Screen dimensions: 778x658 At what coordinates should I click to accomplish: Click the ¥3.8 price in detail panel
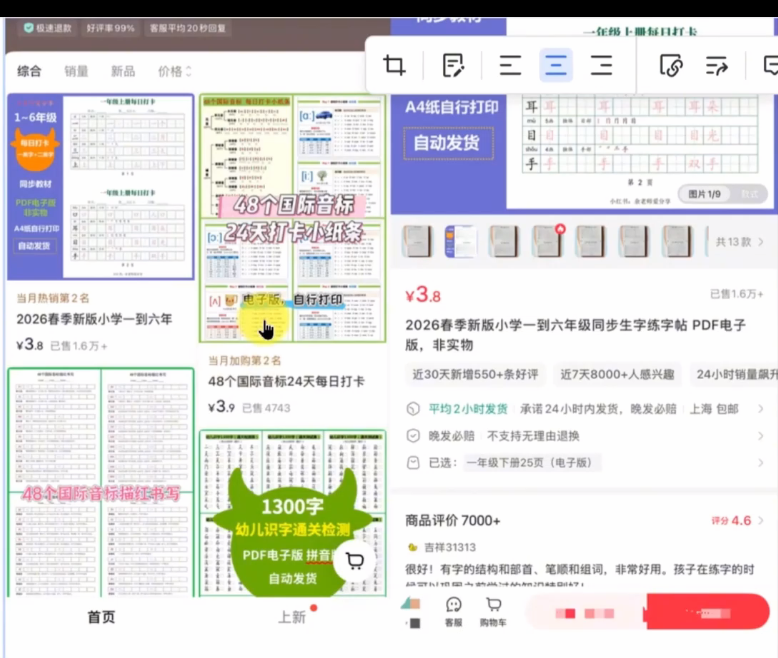coord(423,295)
